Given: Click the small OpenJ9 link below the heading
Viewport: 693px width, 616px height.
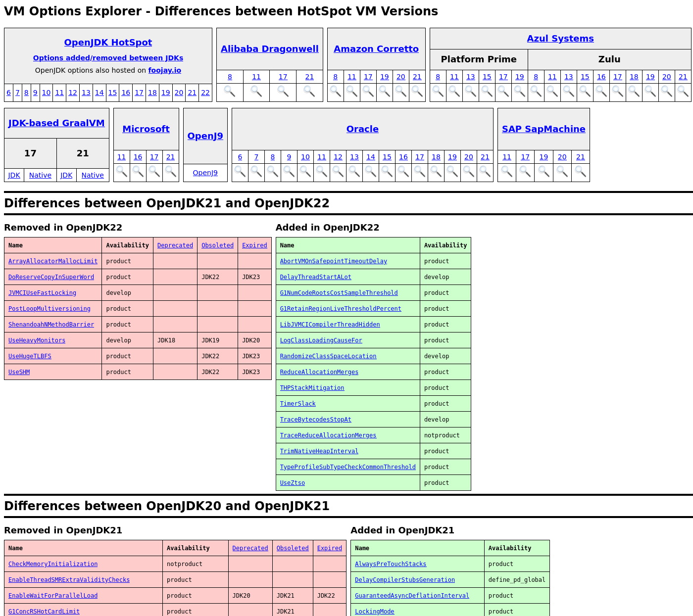Looking at the screenshot, I should point(205,173).
